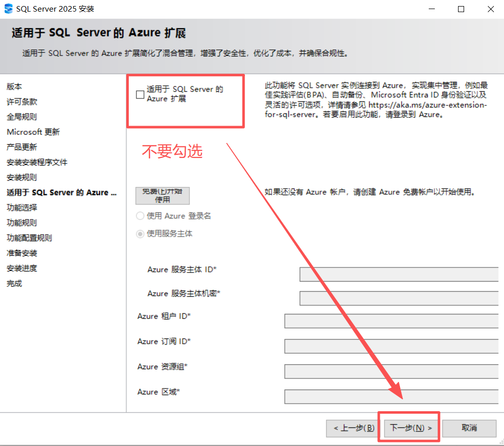Click the 下一步(N) button

[411, 428]
